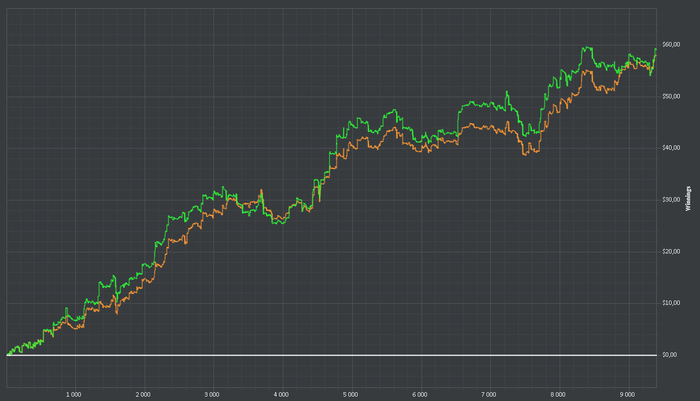Click the $50,00 y-axis label
The width and height of the screenshot is (700, 401).
point(671,96)
